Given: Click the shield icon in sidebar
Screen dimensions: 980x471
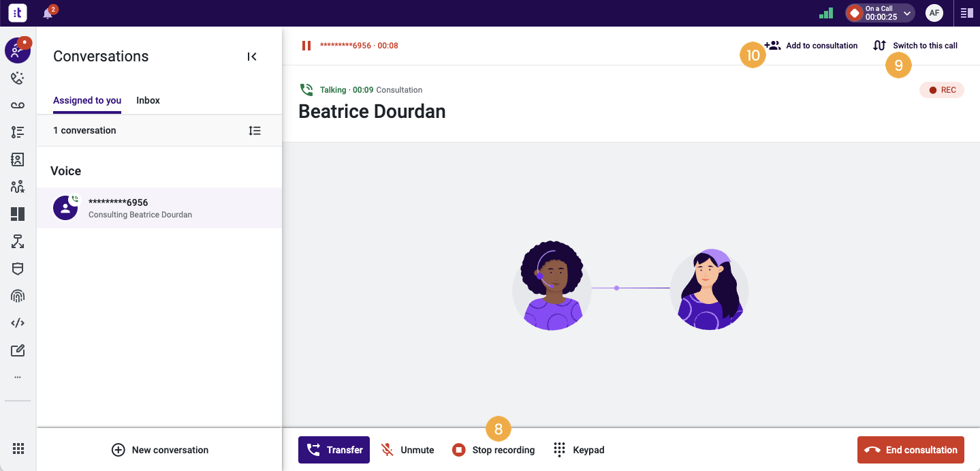Looking at the screenshot, I should click(x=18, y=269).
